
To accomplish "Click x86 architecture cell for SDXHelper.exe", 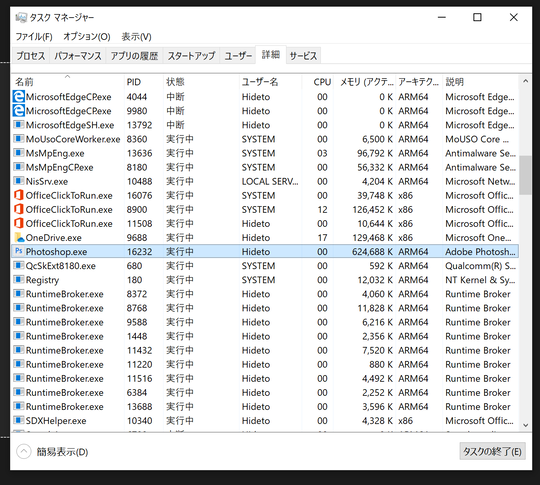I will (405, 421).
